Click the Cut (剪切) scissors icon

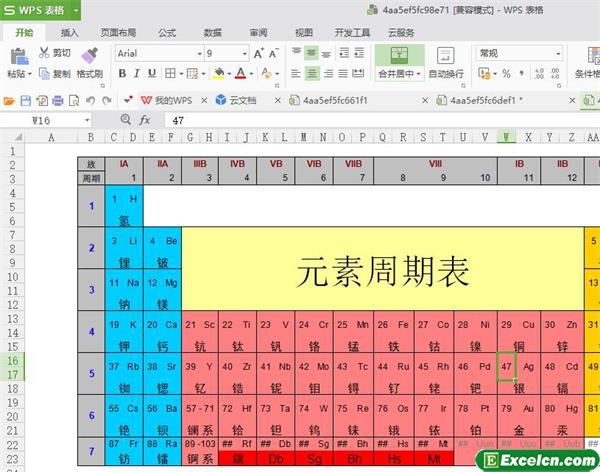(x=43, y=53)
